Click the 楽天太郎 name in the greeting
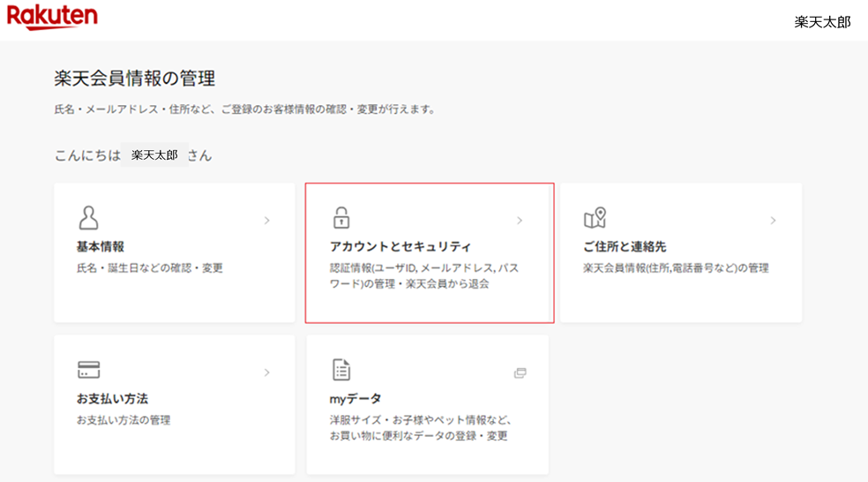The width and height of the screenshot is (868, 482). [154, 155]
